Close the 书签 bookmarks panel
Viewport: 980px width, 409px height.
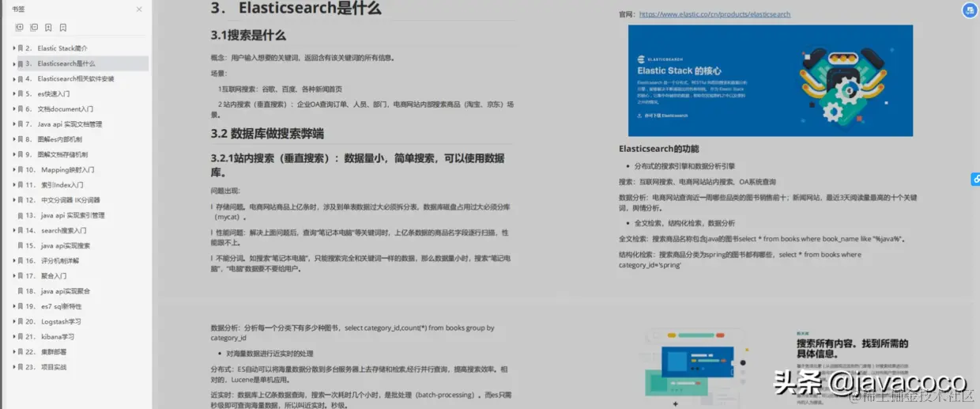pyautogui.click(x=139, y=9)
